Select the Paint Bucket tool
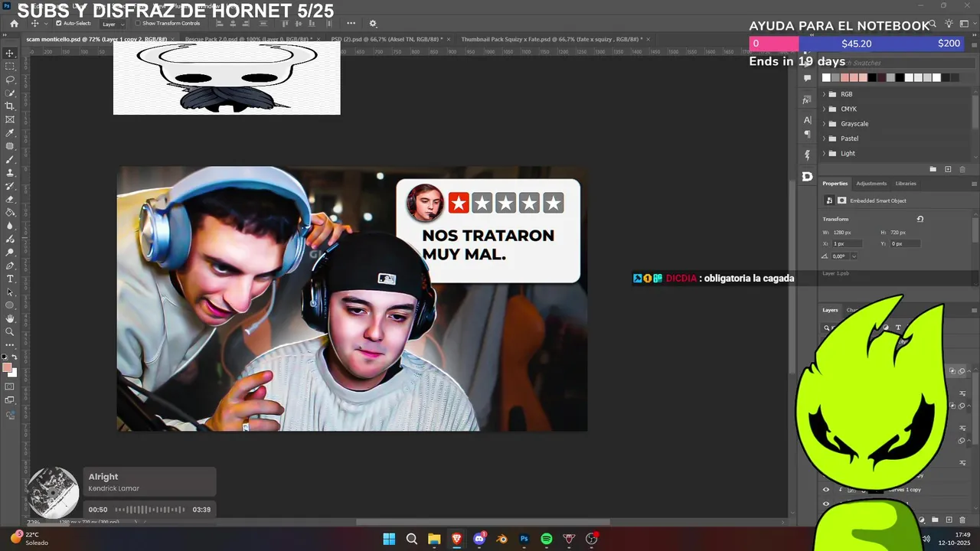Image resolution: width=980 pixels, height=551 pixels. click(10, 212)
